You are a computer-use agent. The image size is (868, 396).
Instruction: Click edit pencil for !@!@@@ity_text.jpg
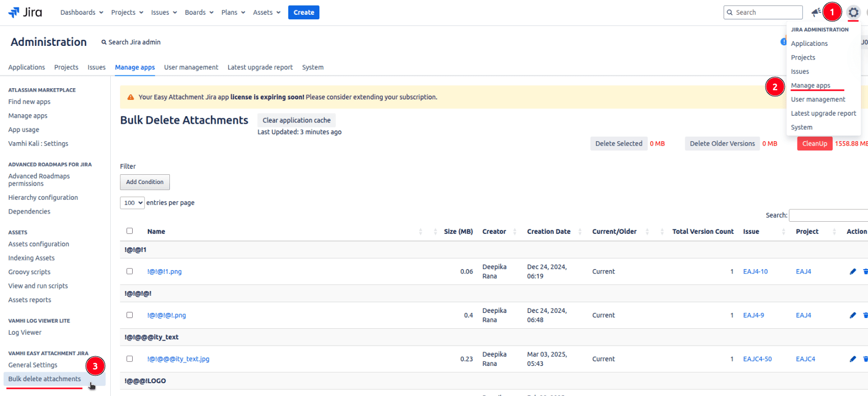(x=853, y=359)
